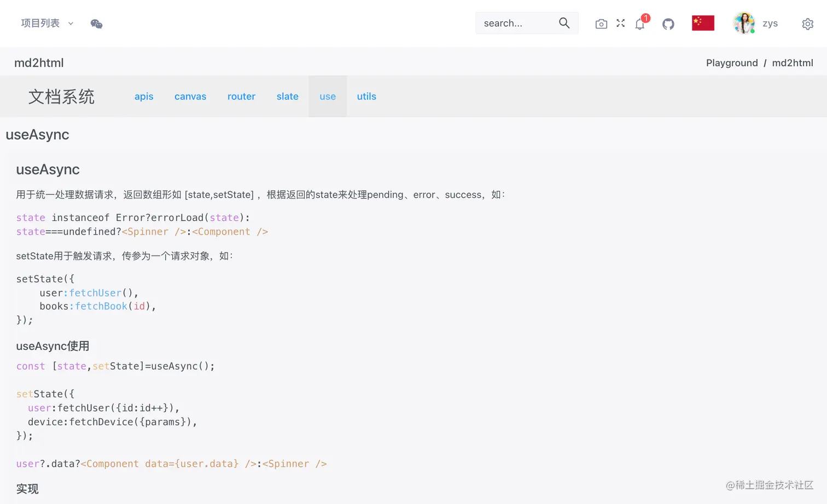The width and height of the screenshot is (827, 504).
Task: Switch to the apis tab
Action: (x=144, y=96)
